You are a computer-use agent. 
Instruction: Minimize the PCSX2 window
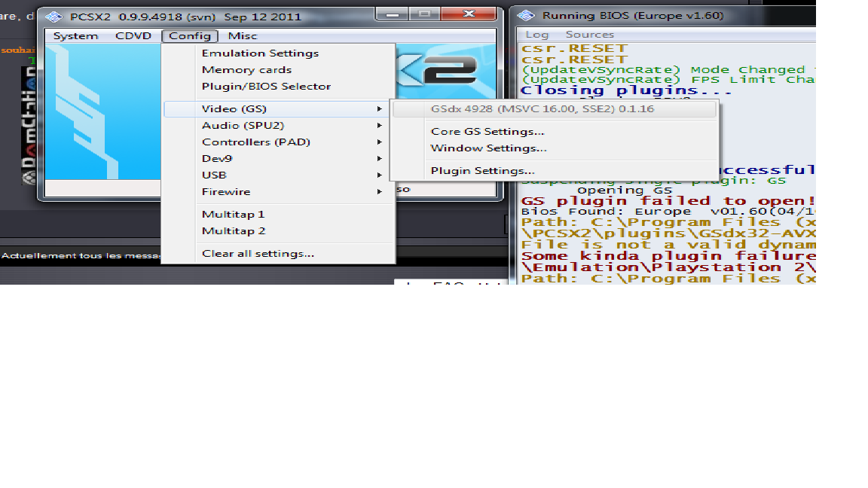coord(393,14)
